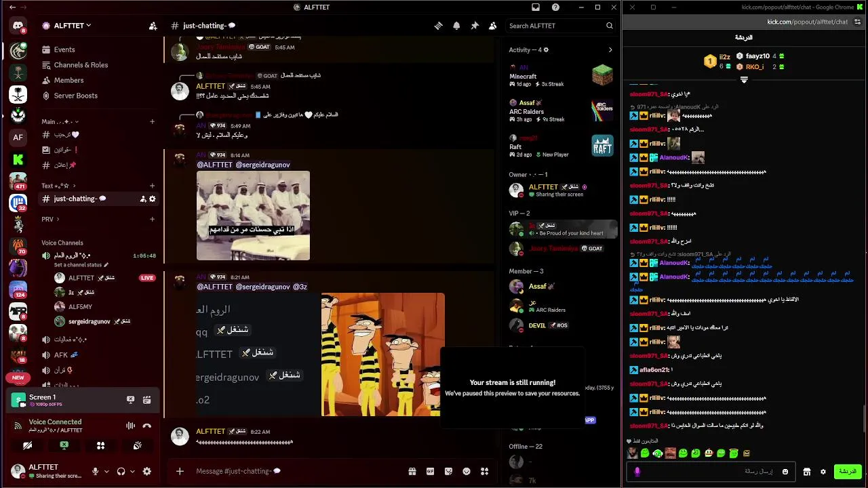Collapse Kick chat leaderboard arrow
868x488 pixels.
coord(744,80)
